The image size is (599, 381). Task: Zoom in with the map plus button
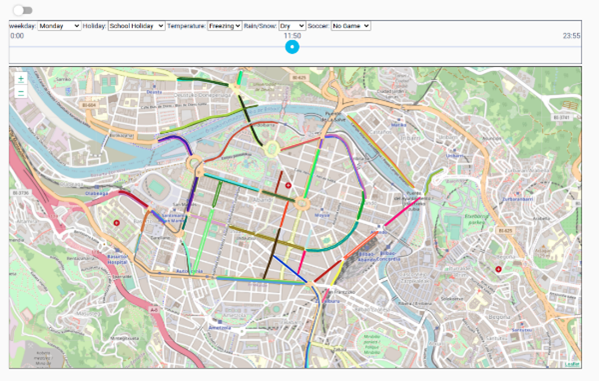pyautogui.click(x=21, y=79)
